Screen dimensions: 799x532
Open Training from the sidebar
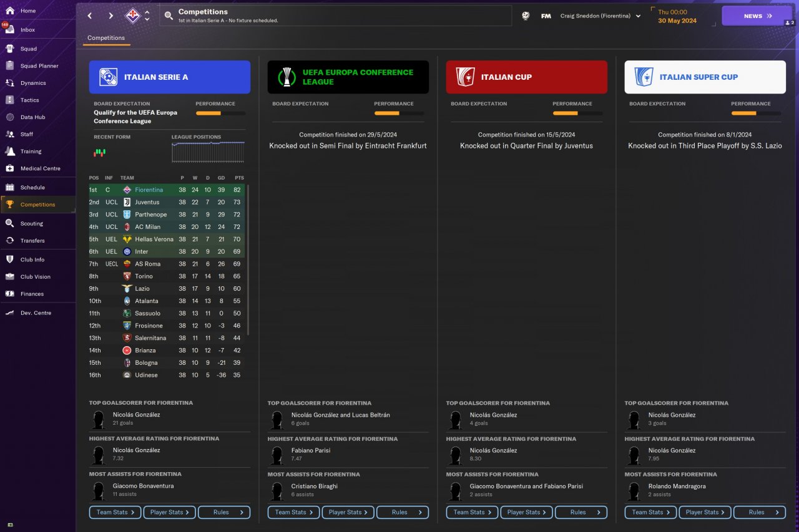click(37, 152)
